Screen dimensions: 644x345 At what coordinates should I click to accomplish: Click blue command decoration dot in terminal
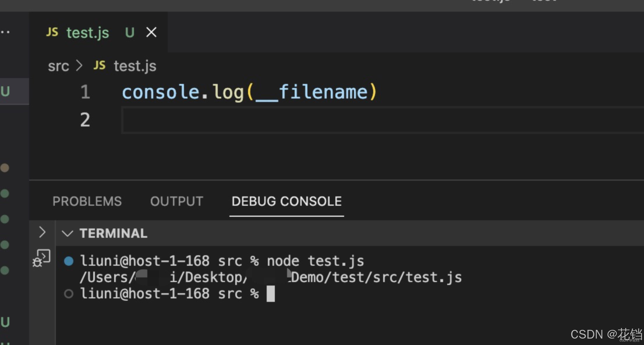click(x=69, y=261)
